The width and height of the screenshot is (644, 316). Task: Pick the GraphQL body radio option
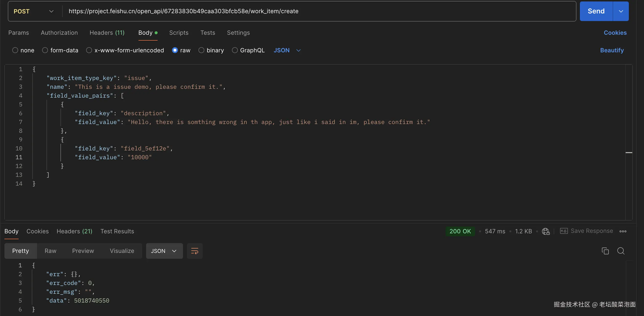click(x=235, y=50)
